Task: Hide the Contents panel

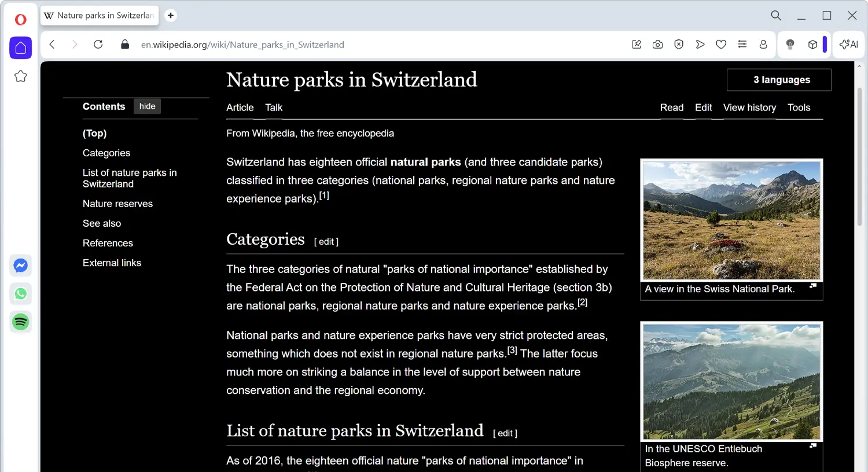Action: pos(147,106)
